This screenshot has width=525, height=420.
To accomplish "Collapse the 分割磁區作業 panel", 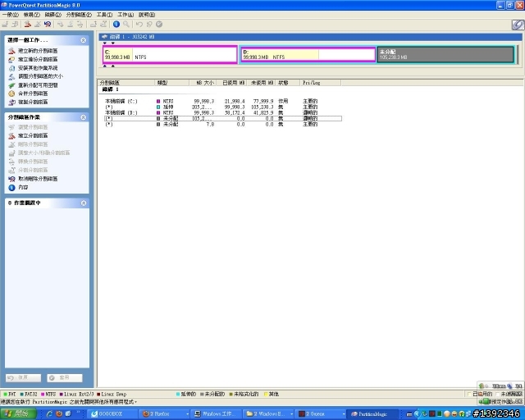I will (x=84, y=117).
